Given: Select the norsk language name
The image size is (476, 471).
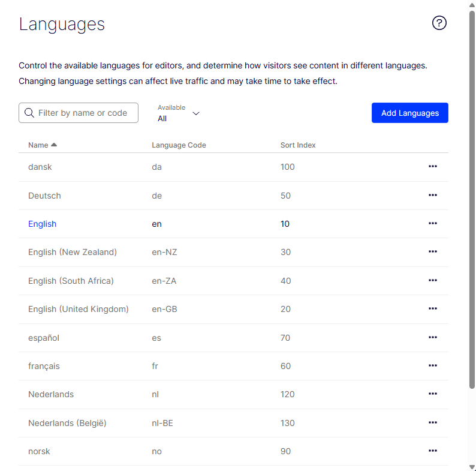Looking at the screenshot, I should click(39, 451).
